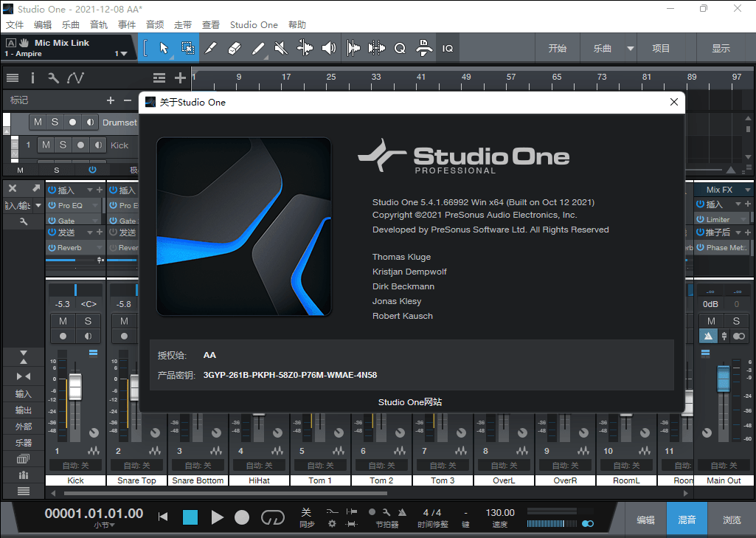Open the timebase 小节 dropdown under time display
Screen dimensions: 756x538
tap(104, 525)
